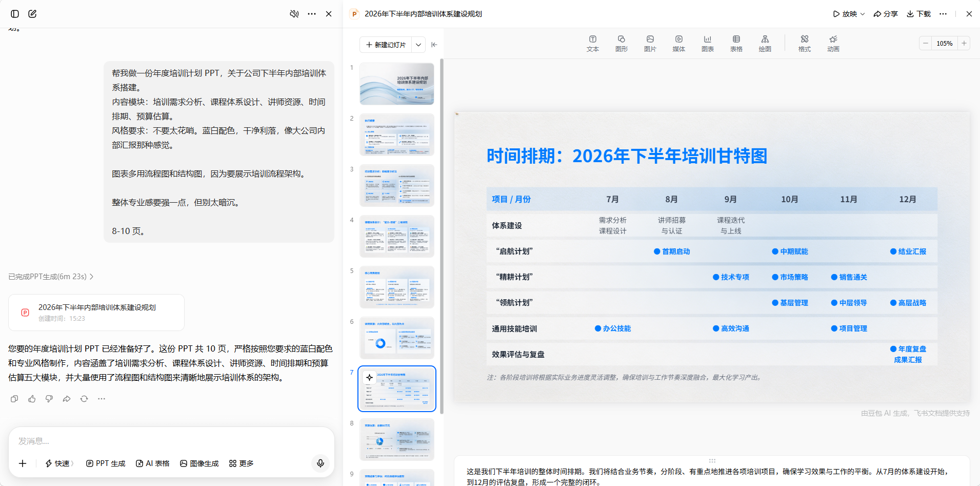
Task: Toggle the left sidebar panel icon
Action: [15, 14]
